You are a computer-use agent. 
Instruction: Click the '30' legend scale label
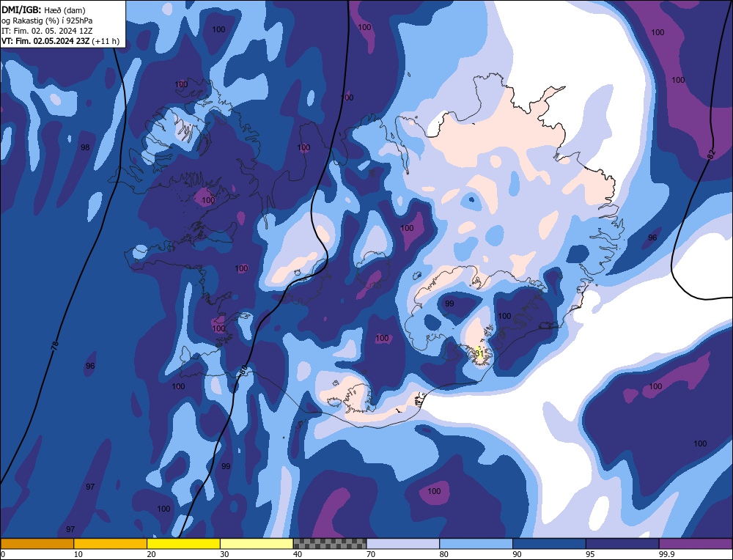pos(224,554)
